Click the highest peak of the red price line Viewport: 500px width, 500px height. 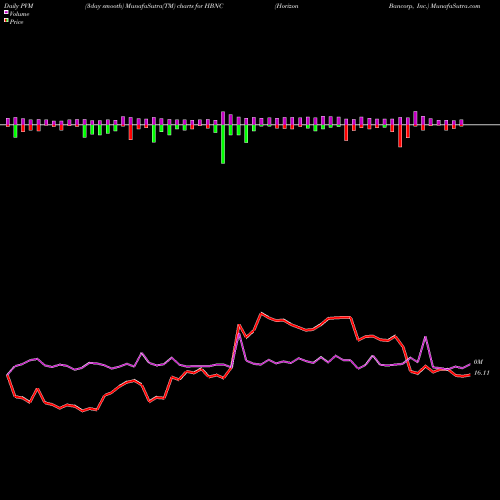tap(262, 313)
